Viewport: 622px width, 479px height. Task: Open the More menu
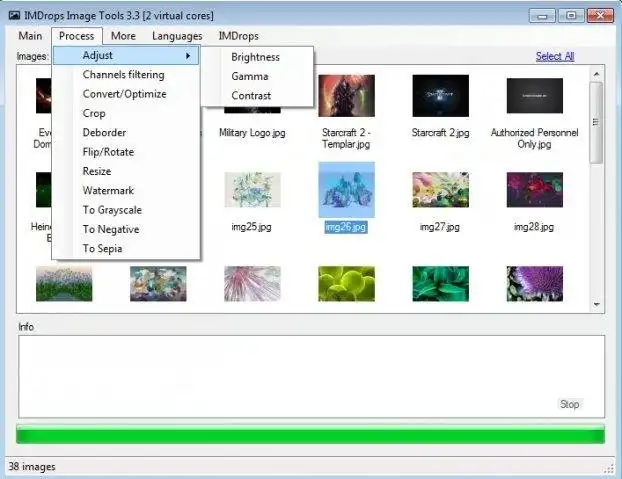[x=123, y=36]
